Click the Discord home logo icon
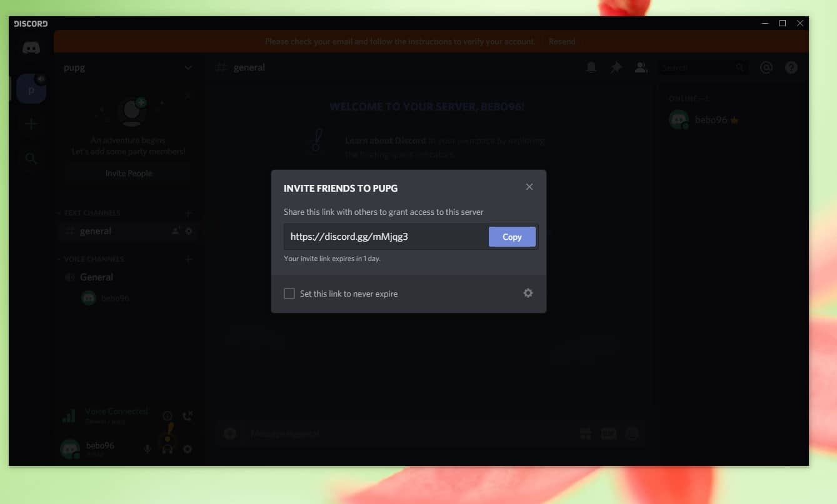This screenshot has width=837, height=504. point(31,48)
